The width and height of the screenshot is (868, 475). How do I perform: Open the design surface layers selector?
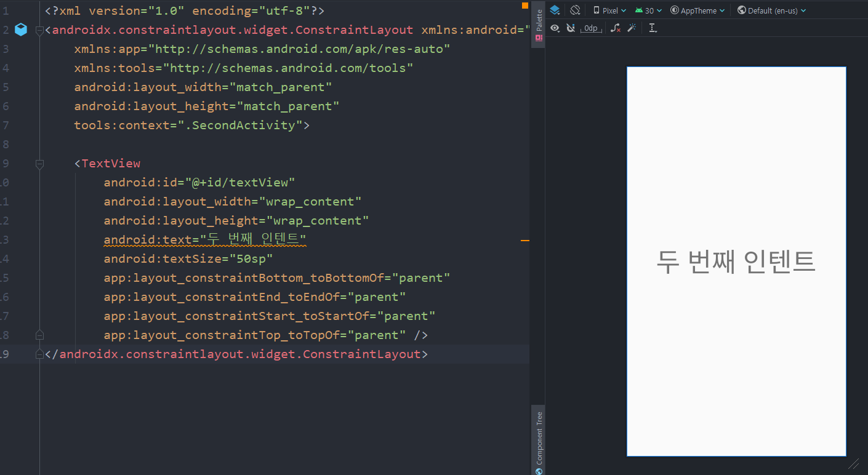click(x=555, y=10)
